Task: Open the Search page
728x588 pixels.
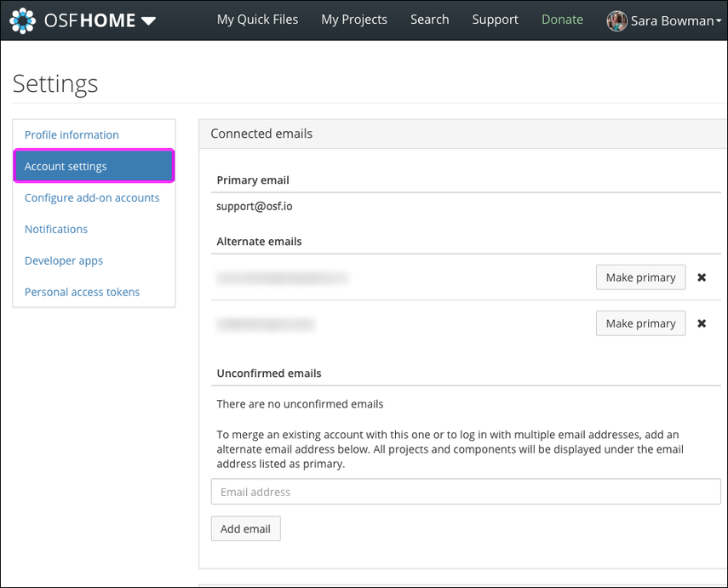Action: pos(429,20)
